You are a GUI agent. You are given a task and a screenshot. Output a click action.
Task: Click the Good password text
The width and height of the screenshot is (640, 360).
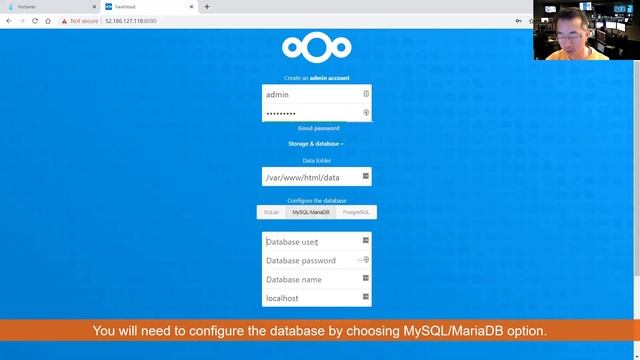(x=318, y=128)
